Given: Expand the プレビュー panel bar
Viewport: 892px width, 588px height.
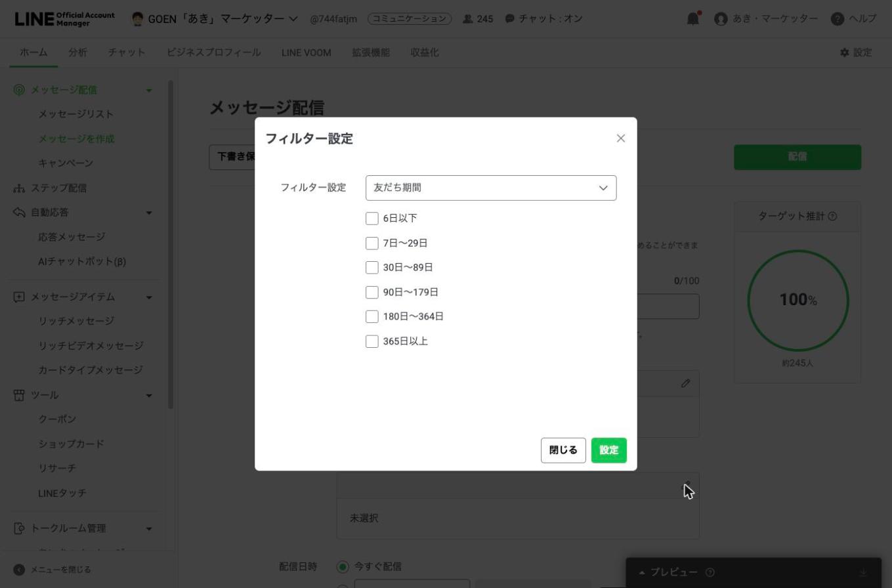Looking at the screenshot, I should point(754,572).
